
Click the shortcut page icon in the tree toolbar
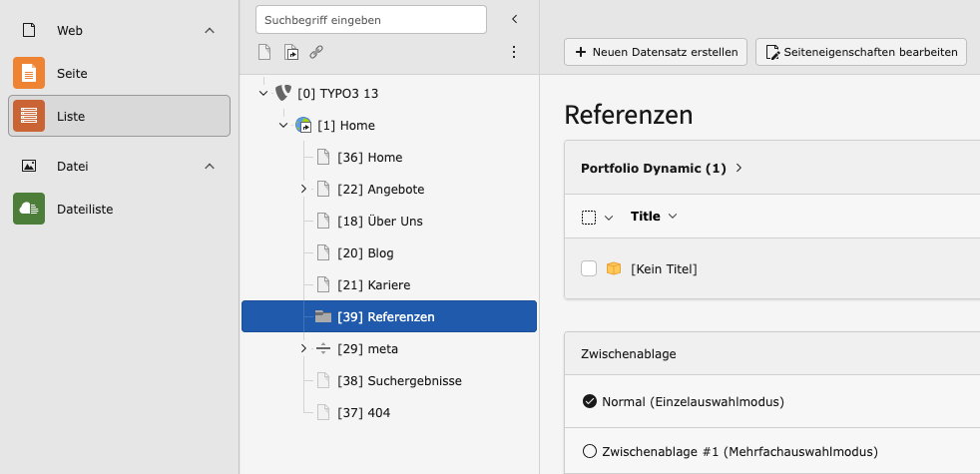tap(290, 52)
